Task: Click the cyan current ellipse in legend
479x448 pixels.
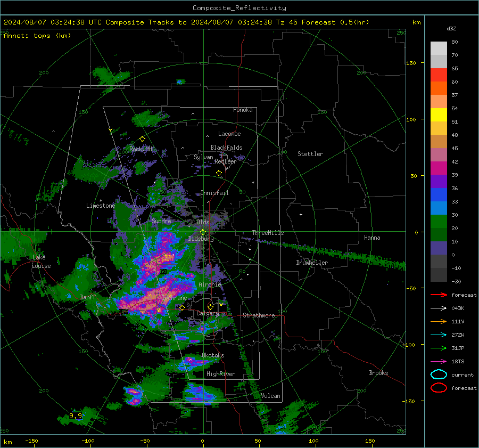Action: 439,374
